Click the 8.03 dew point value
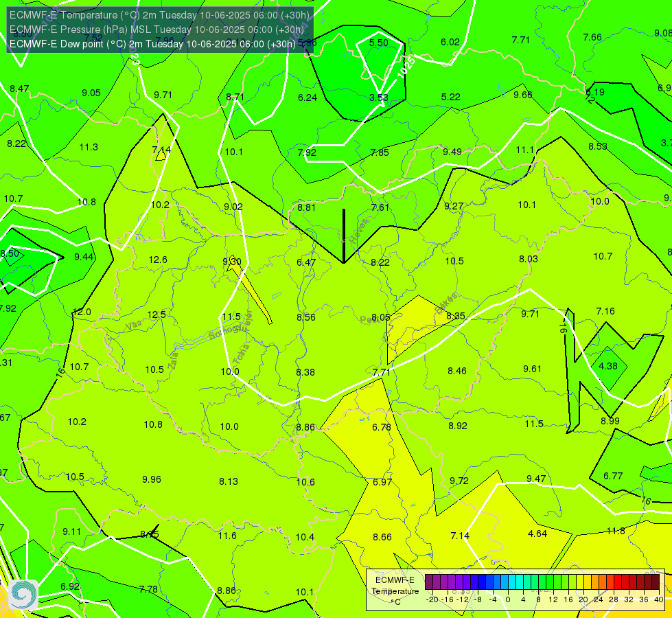 (x=529, y=259)
